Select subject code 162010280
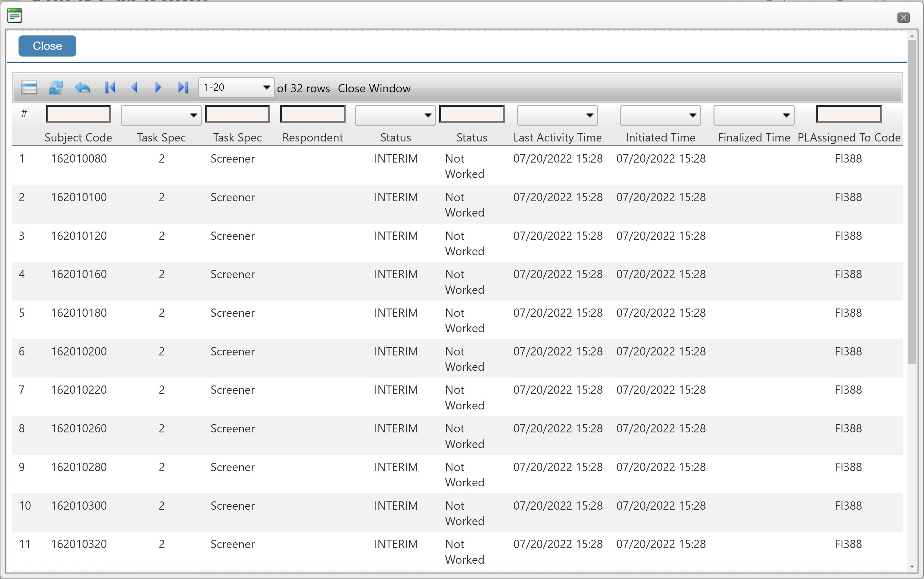Viewport: 924px width, 579px height. pos(79,467)
